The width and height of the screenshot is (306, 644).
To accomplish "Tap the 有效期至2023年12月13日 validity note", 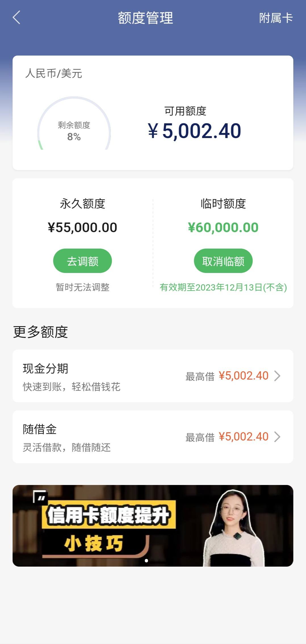I will pos(223,287).
